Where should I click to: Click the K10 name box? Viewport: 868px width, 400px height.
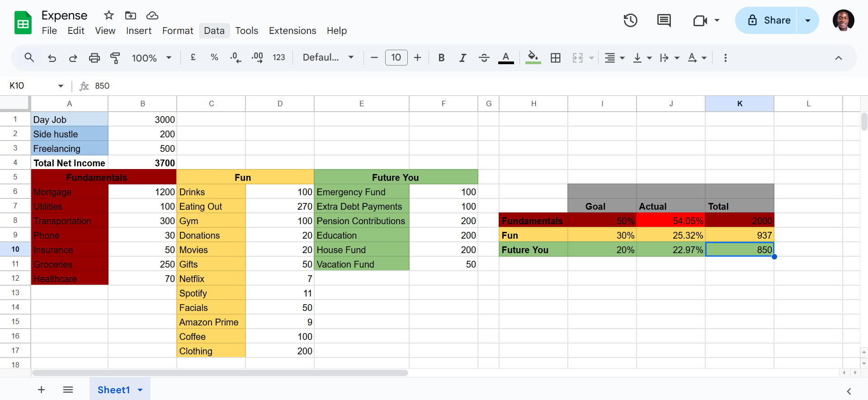click(32, 86)
